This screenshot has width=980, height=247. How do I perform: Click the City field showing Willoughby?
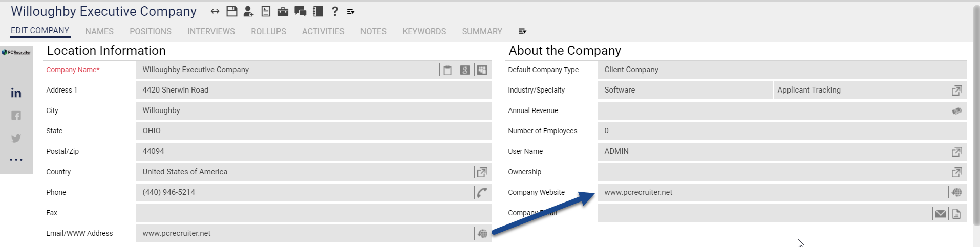314,110
